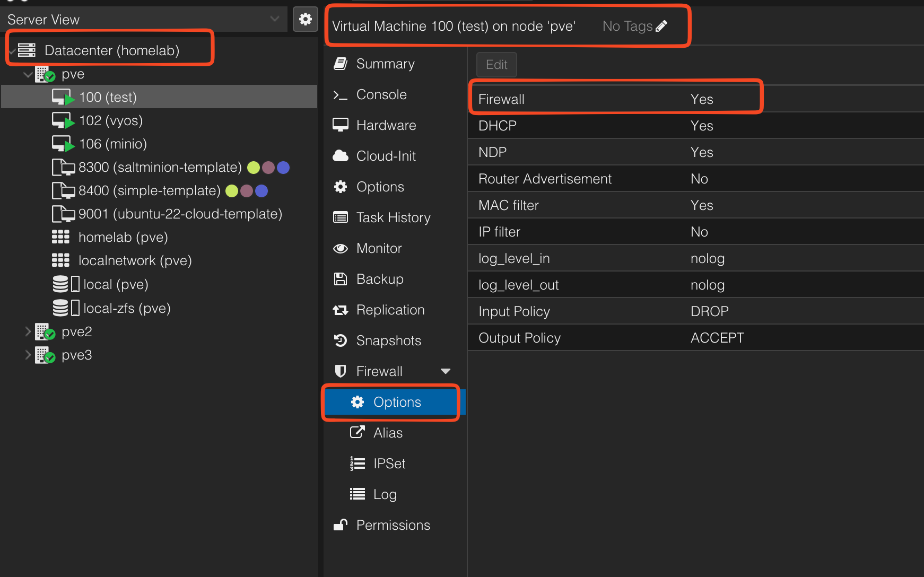924x577 pixels.
Task: Select VM 102 (vyos) in tree
Action: (x=111, y=120)
